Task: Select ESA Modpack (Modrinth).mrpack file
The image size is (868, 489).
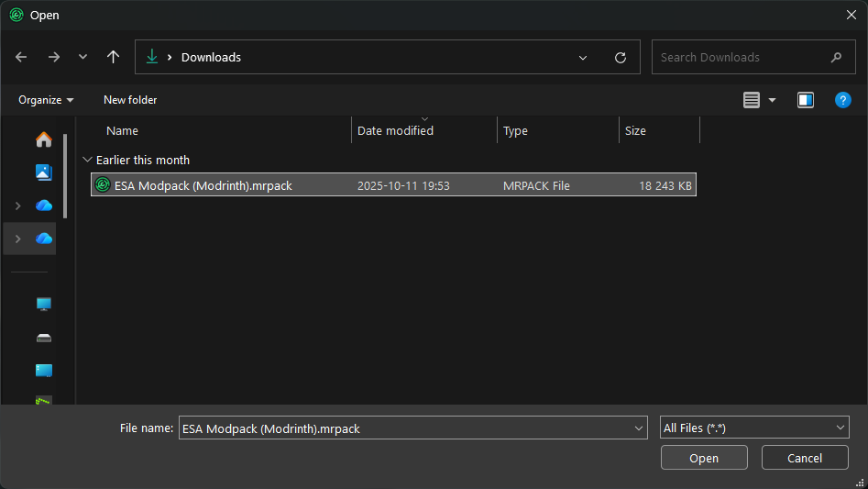Action: (203, 185)
